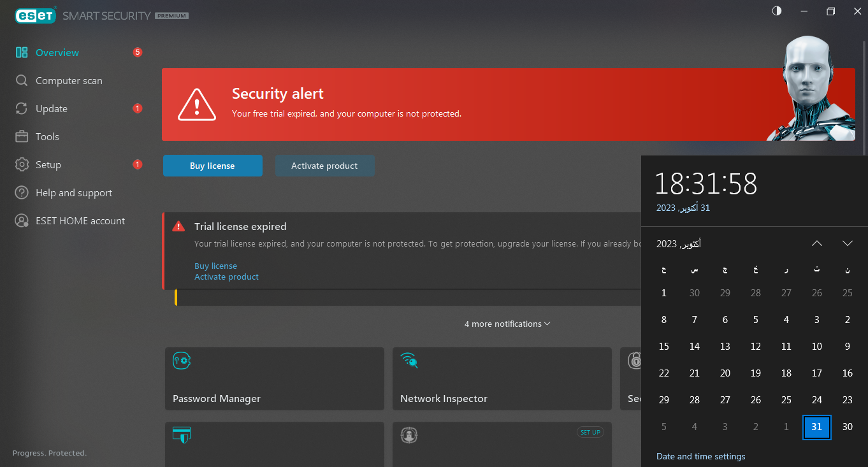868x467 pixels.
Task: Click the red Trial license expired icon
Action: pos(178,226)
